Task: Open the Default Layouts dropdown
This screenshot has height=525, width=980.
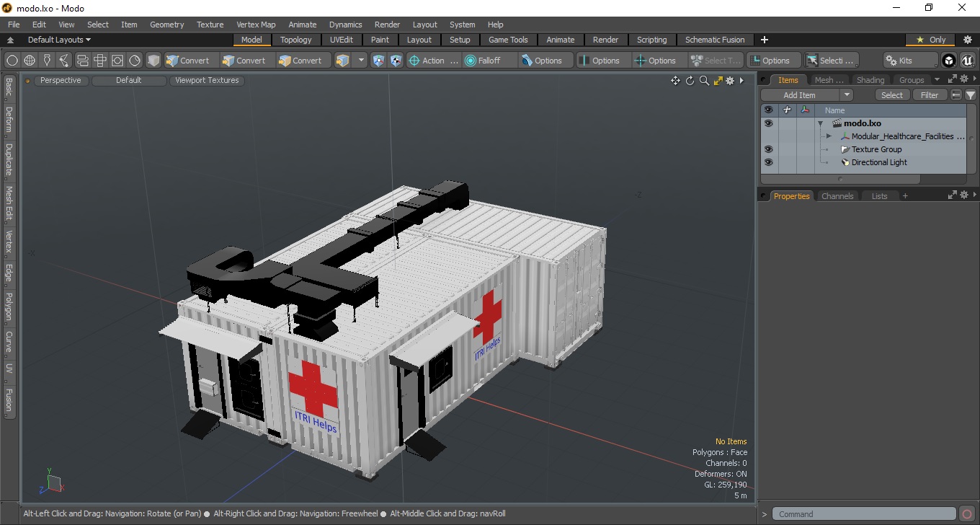Action: pyautogui.click(x=59, y=40)
